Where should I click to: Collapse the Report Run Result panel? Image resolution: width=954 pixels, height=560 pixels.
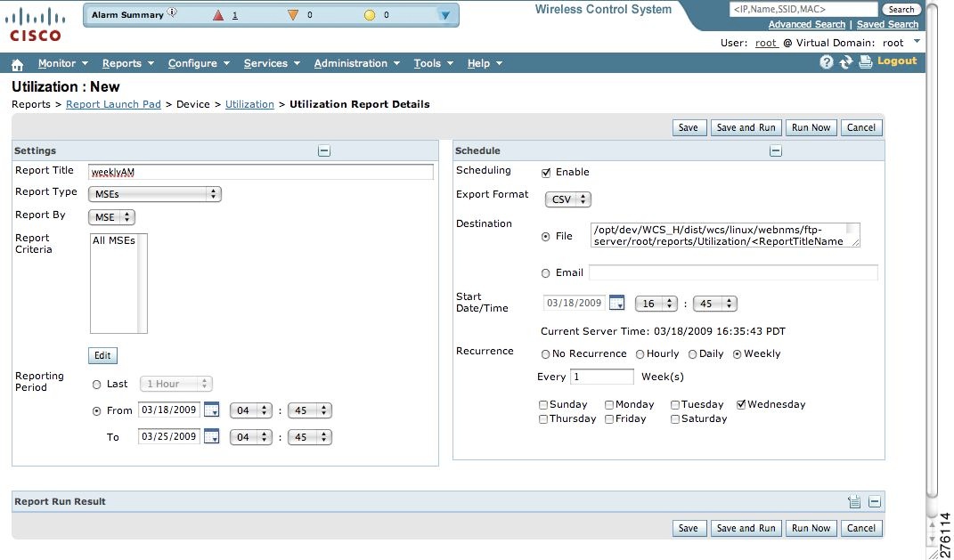875,501
